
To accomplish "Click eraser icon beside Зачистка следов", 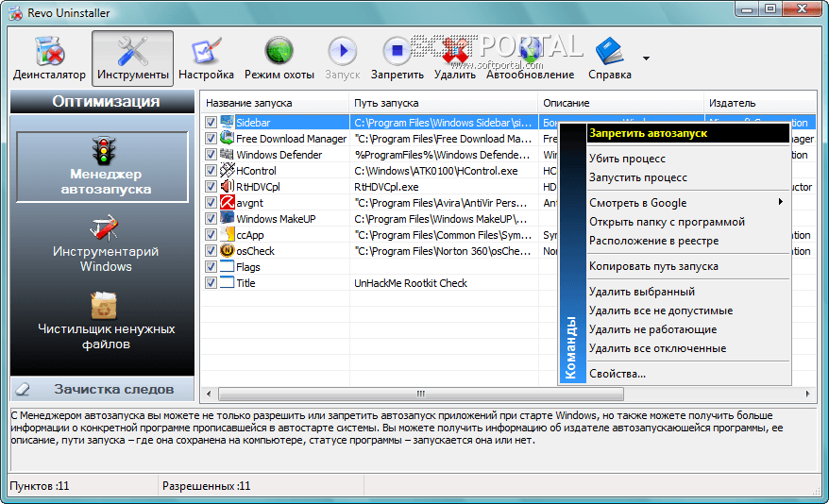I will pyautogui.click(x=24, y=390).
